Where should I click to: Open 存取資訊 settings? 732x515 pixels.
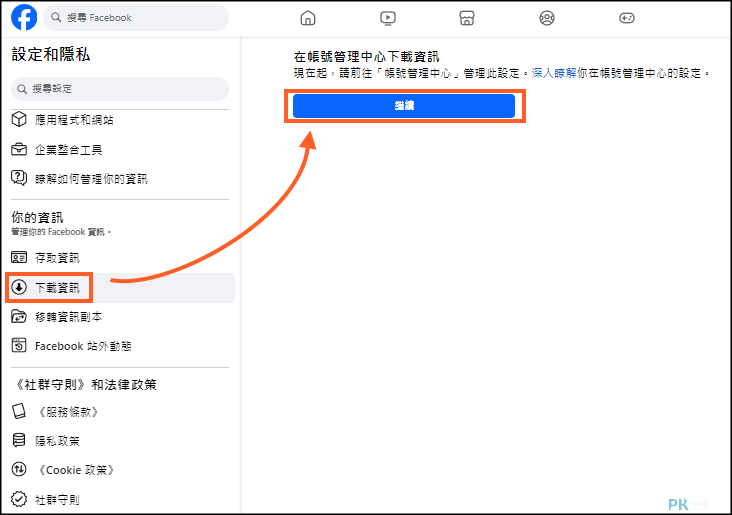(x=57, y=258)
